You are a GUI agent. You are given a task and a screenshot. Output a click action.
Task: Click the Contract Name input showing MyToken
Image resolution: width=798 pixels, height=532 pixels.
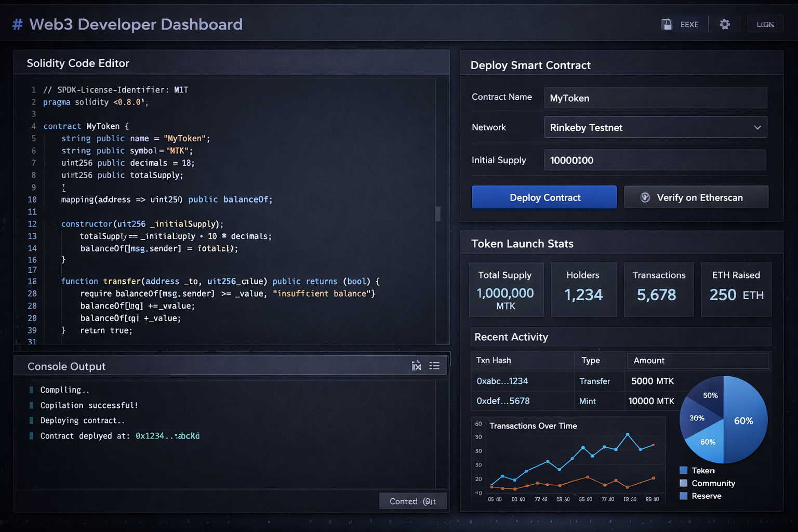point(655,98)
